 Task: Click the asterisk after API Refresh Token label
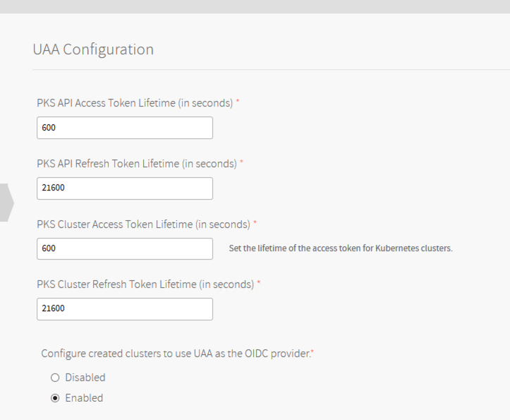[x=242, y=163]
